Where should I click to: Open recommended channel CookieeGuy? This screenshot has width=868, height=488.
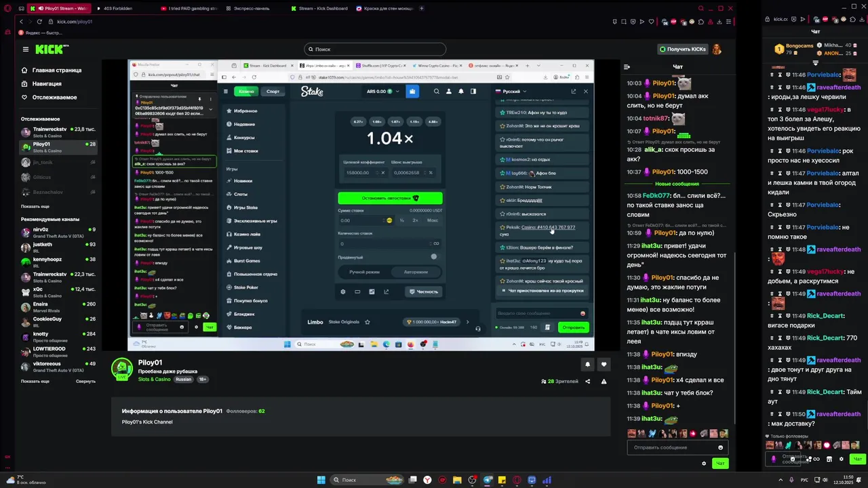pyautogui.click(x=58, y=321)
